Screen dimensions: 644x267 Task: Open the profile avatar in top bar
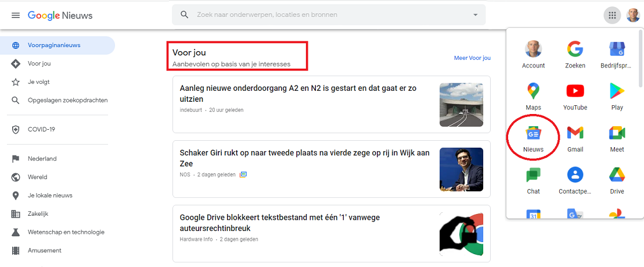click(x=633, y=15)
